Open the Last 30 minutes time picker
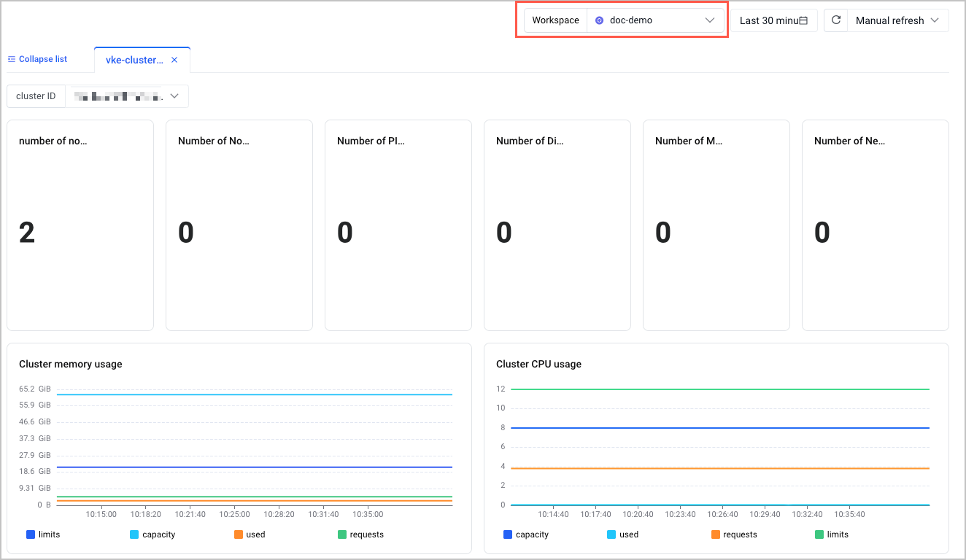 (x=774, y=20)
